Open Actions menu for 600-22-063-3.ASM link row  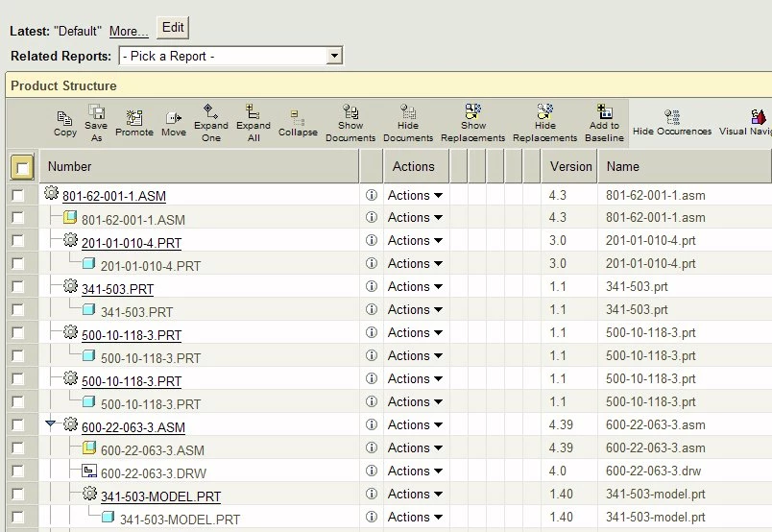click(x=415, y=424)
